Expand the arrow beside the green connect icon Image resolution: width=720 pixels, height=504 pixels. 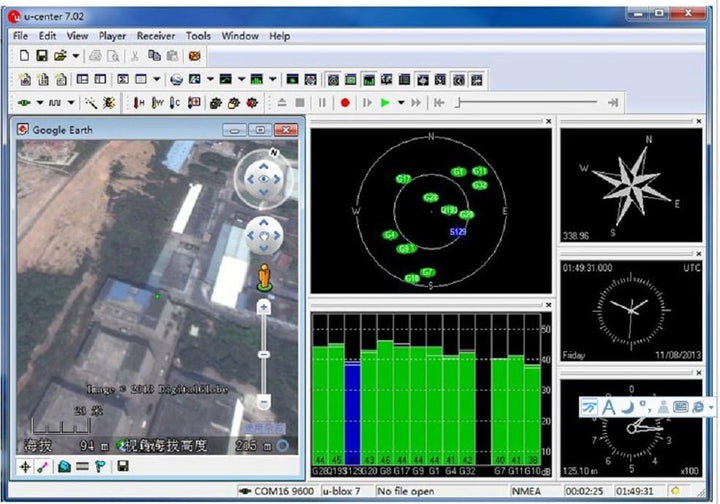pos(40,102)
